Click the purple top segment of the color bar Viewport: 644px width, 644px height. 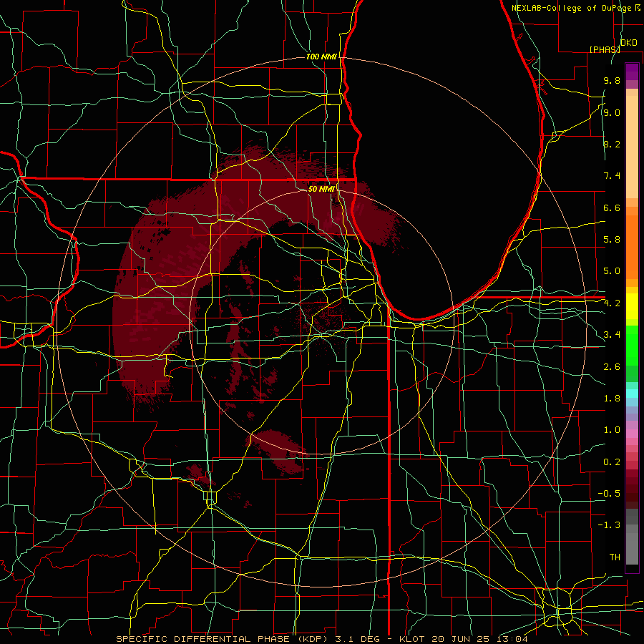(x=632, y=72)
